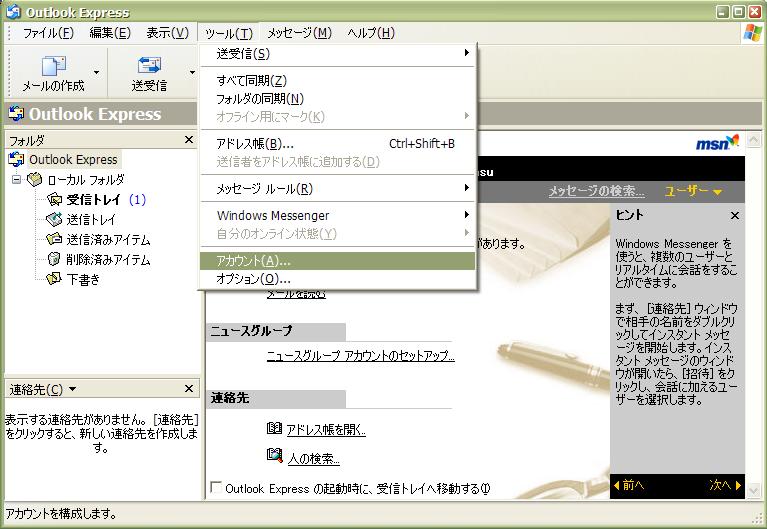Toggle 起動時に受信トレイへ移動する checkbox
This screenshot has width=767, height=529.
click(x=216, y=487)
